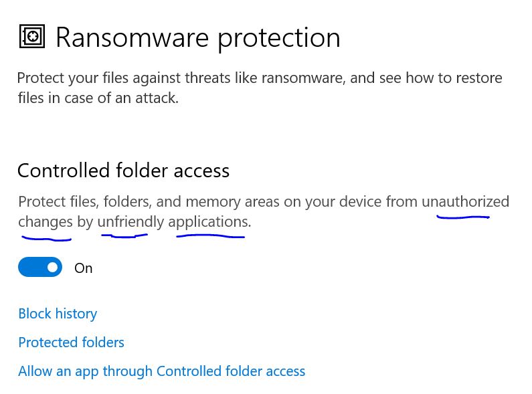
Task: Turn off the Controlled folder access toggle
Action: tap(40, 267)
